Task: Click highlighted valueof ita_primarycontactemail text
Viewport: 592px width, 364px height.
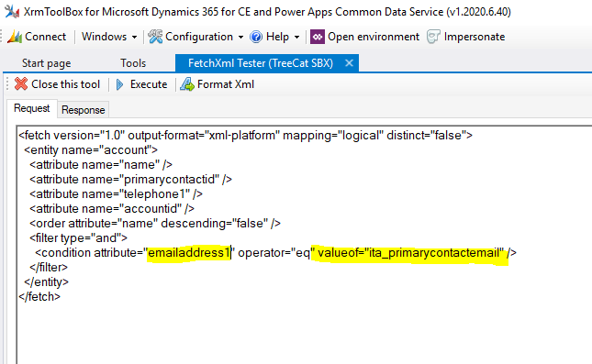Action: 411,253
